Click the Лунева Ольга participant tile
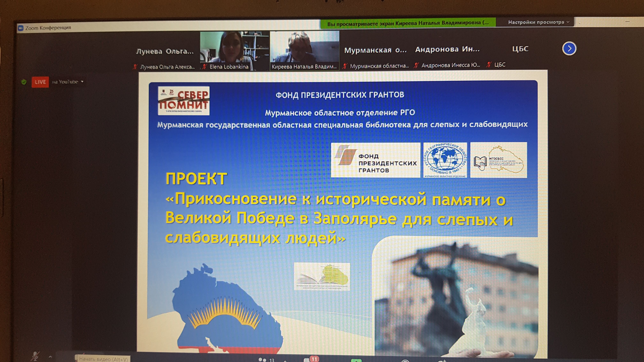 (165, 51)
